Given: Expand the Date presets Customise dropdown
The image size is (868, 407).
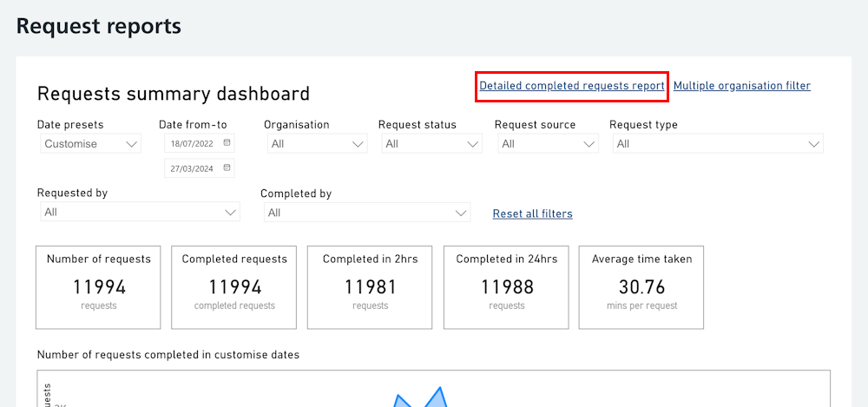Looking at the screenshot, I should [x=91, y=144].
